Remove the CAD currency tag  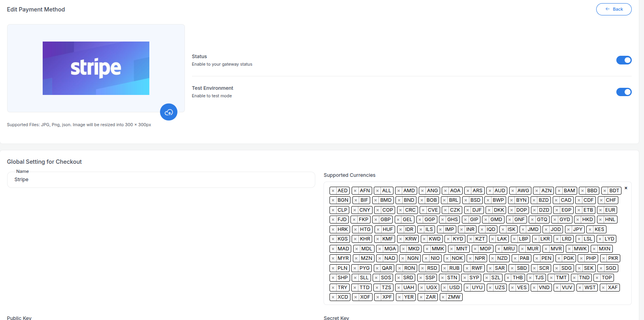556,200
